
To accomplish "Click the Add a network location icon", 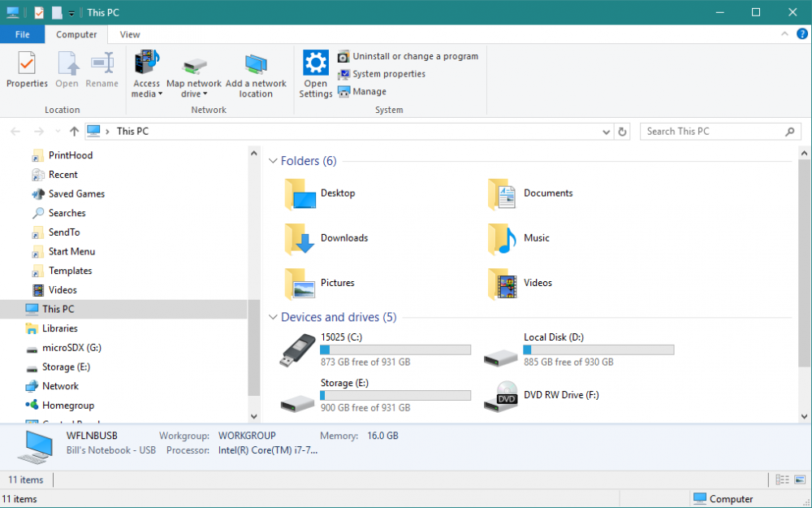I will coord(256,65).
